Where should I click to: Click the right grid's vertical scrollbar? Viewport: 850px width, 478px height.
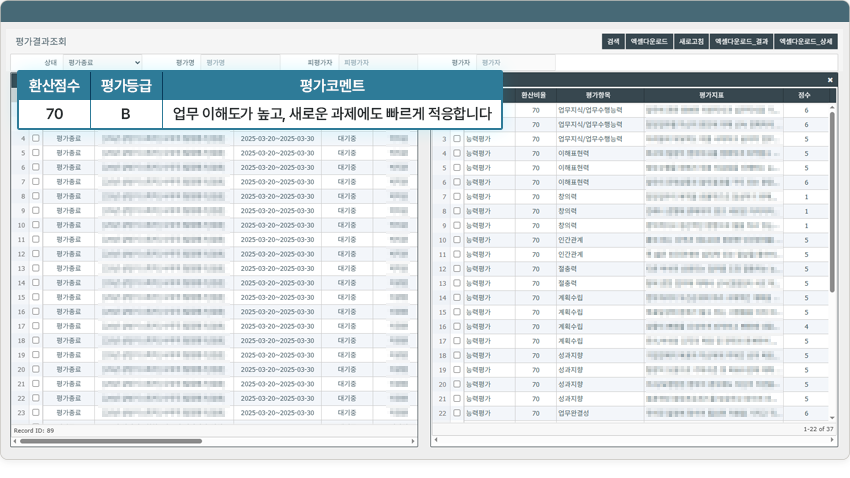click(832, 200)
